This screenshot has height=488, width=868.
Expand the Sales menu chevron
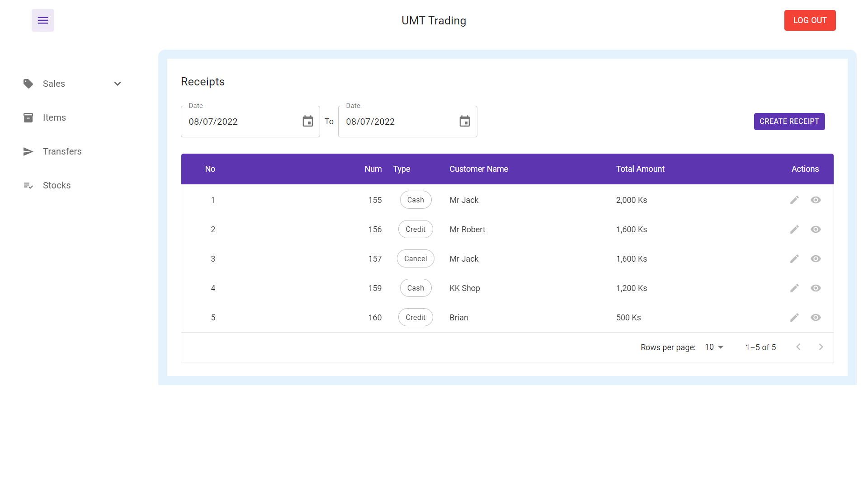pyautogui.click(x=118, y=84)
